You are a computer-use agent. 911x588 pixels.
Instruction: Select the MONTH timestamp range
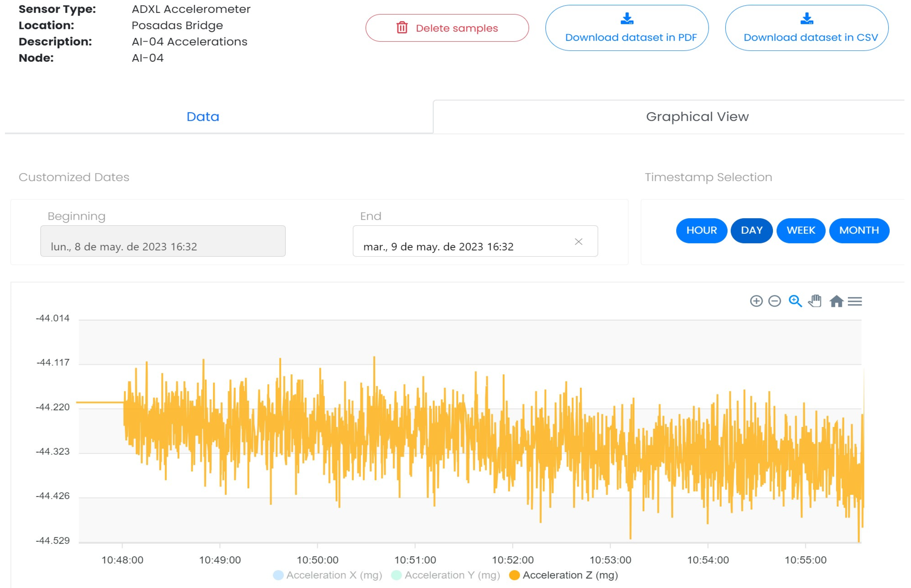[859, 230]
